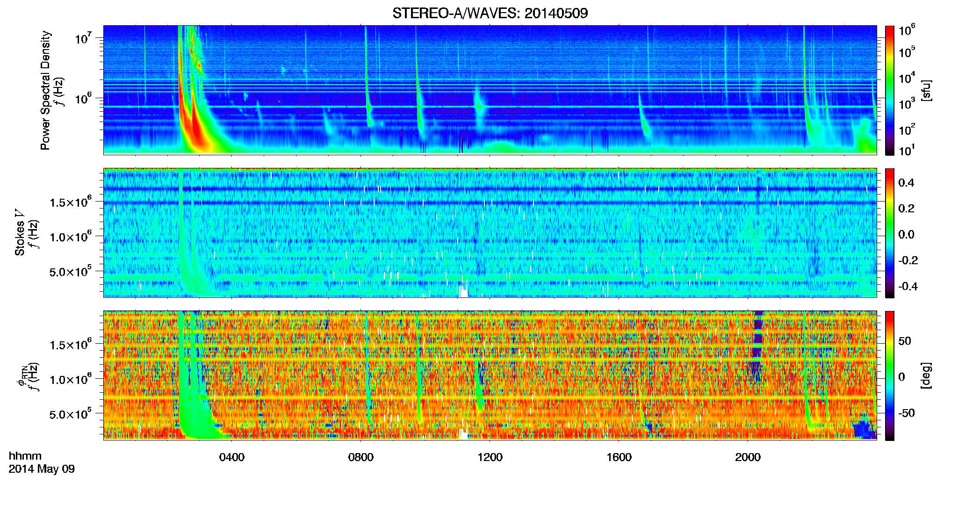Click the 1.0×10^6 tick of the Stokes V panel
Viewport: 980px width, 505px height.
(x=71, y=236)
